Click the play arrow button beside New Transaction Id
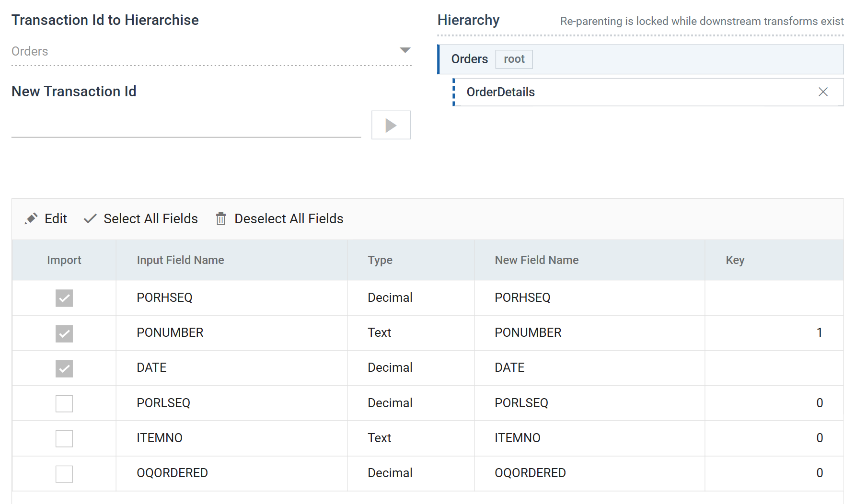 391,125
